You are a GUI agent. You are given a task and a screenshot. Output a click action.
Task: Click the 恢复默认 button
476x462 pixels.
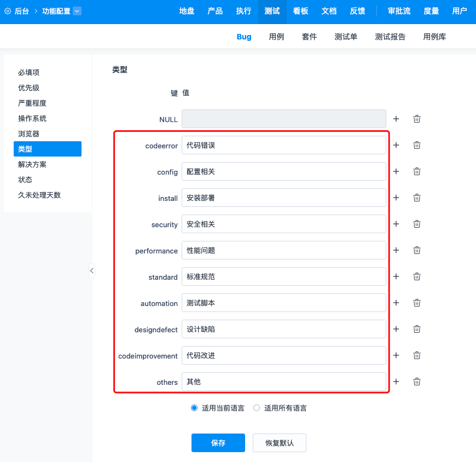coord(280,443)
